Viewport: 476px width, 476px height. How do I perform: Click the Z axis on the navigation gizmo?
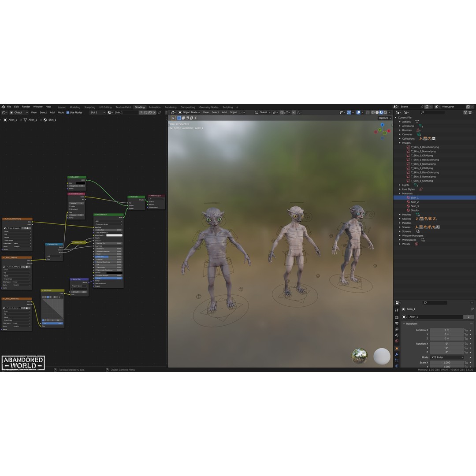tap(383, 125)
